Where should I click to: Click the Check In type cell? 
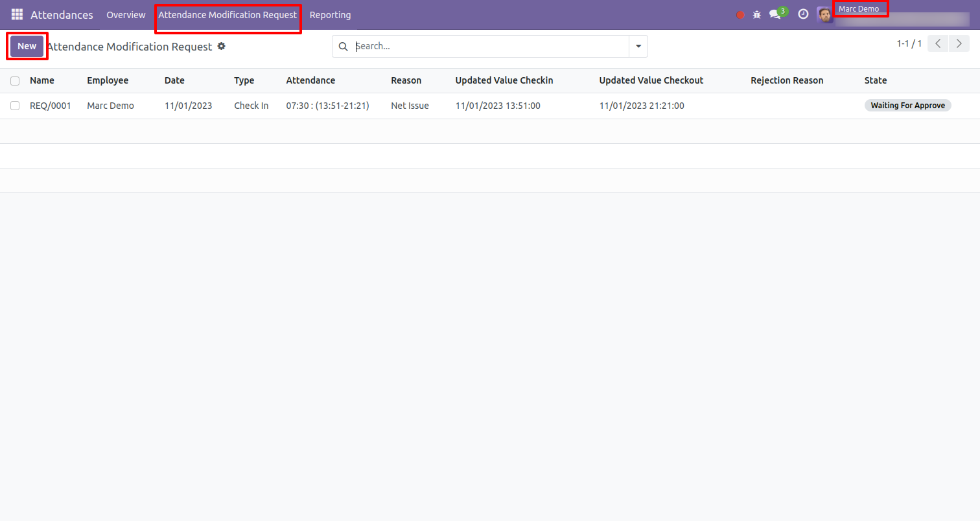point(251,106)
